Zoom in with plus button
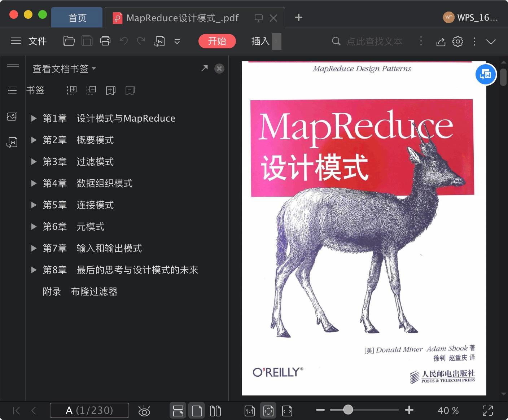 (x=409, y=410)
